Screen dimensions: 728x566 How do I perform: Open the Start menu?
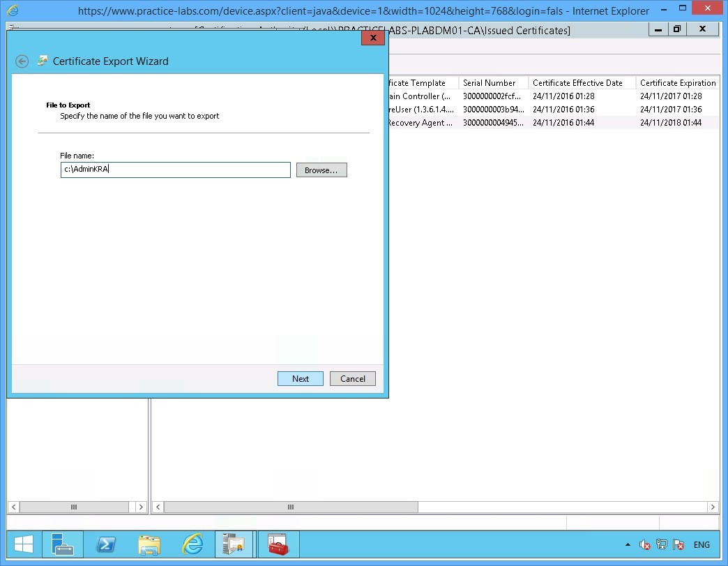coord(23,544)
